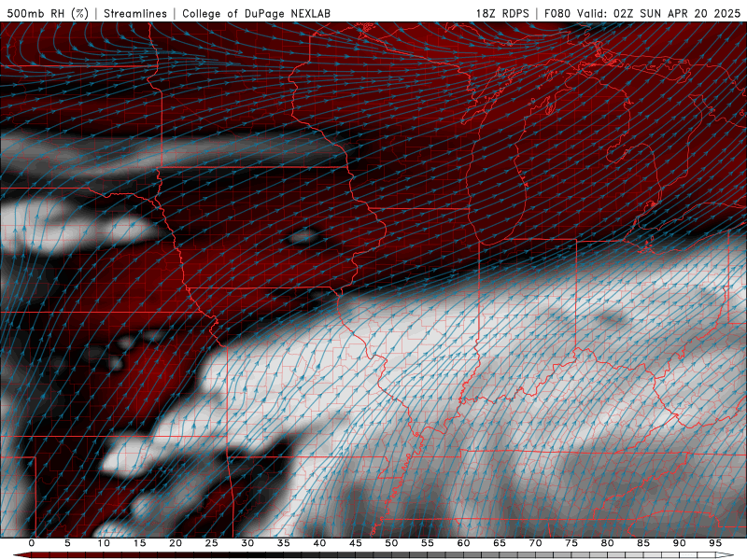Select the "60" colorbar scale value
Screen dimensions: 747x560
(463, 543)
